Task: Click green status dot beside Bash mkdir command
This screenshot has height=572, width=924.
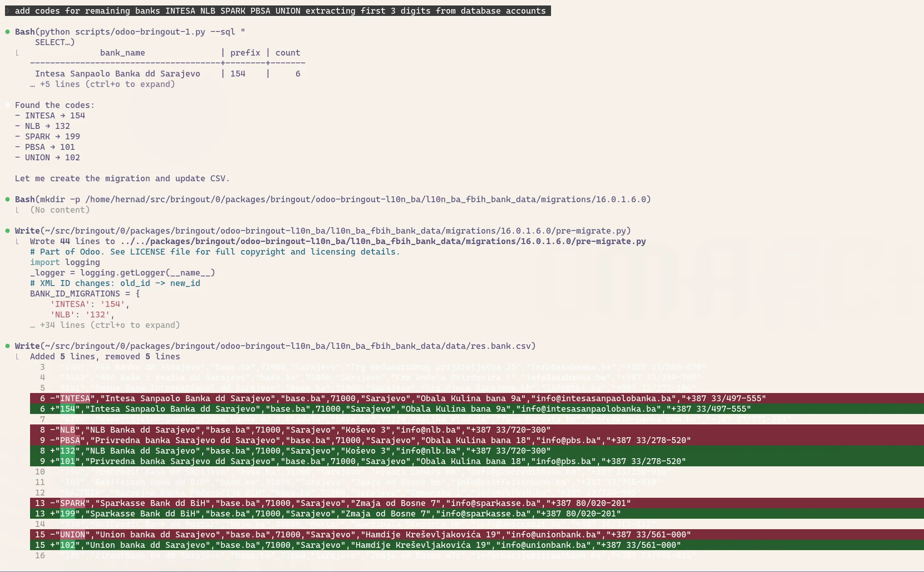Action: tap(8, 199)
